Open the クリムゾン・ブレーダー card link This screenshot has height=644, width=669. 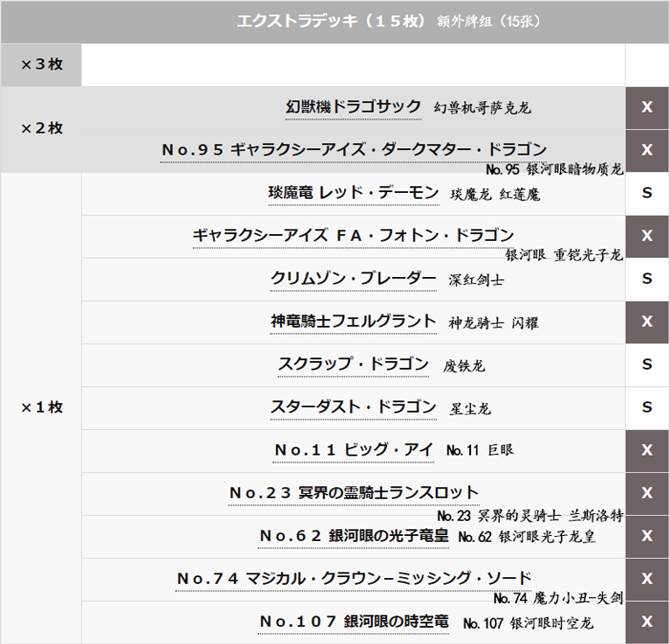354,278
